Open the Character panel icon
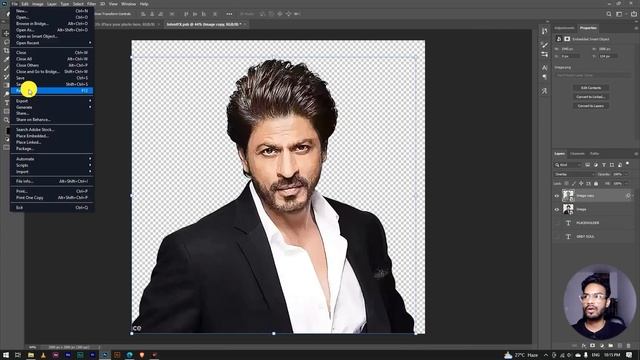This screenshot has height=360, width=640. 544,67
